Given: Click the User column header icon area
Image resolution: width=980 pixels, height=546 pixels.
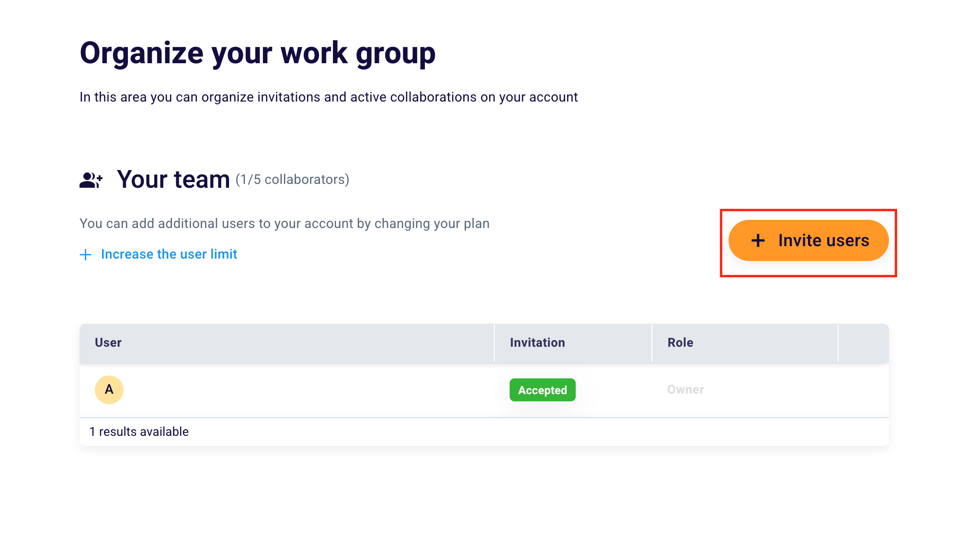Looking at the screenshot, I should pos(108,342).
